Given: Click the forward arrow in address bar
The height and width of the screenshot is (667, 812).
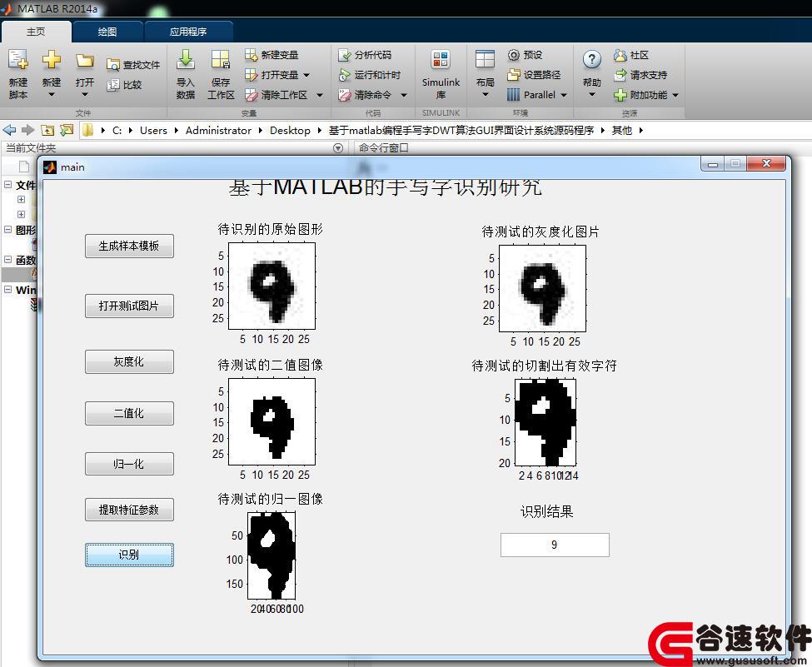Looking at the screenshot, I should (28, 130).
